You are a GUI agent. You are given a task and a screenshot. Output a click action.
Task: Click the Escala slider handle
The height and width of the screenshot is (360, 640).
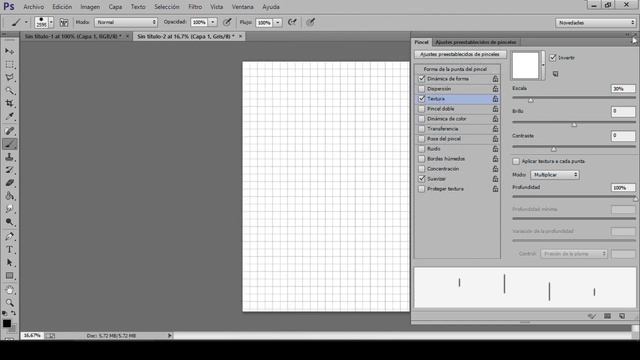coord(531,100)
